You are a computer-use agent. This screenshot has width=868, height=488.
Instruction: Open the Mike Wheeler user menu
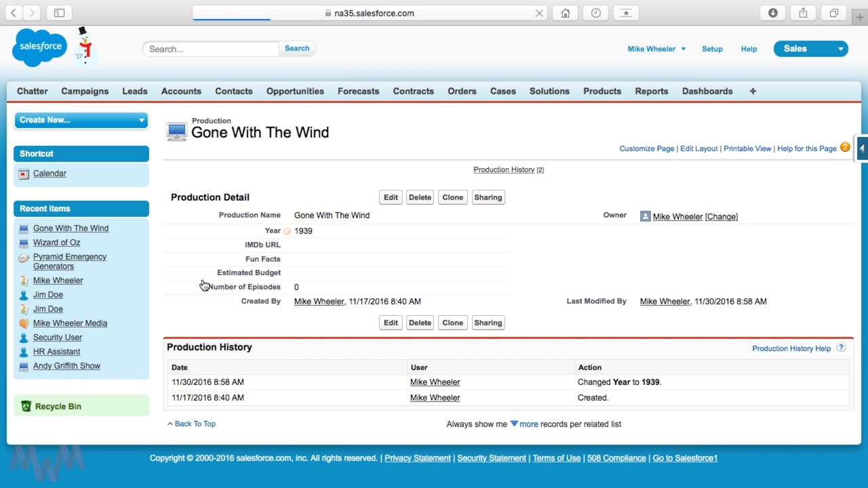click(x=656, y=49)
